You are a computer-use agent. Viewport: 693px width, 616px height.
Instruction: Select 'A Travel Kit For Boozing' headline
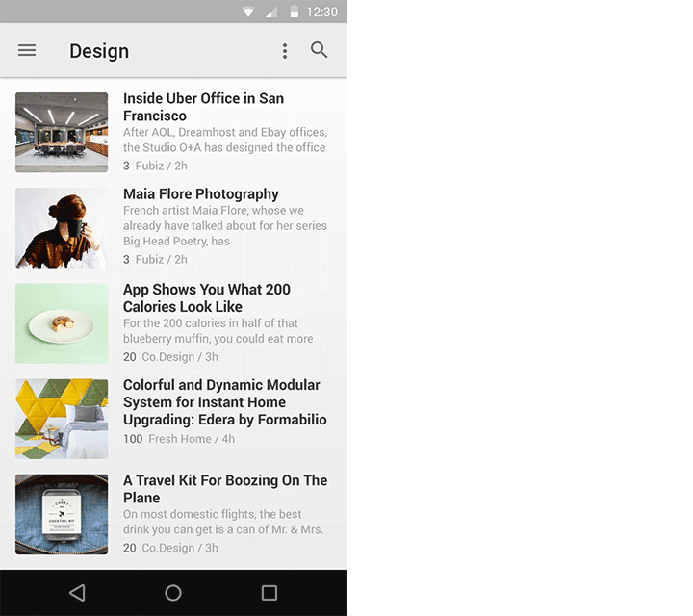tap(224, 489)
